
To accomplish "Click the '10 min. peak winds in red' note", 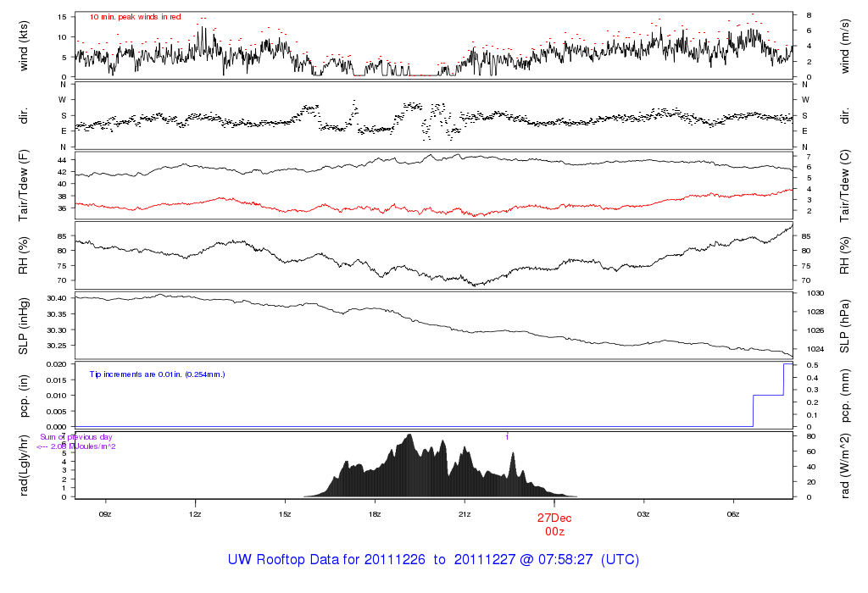I will coord(135,17).
